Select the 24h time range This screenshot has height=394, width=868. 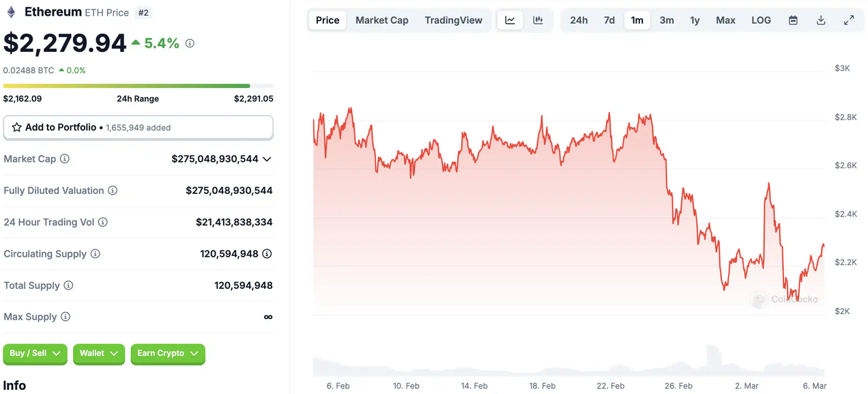[x=579, y=20]
